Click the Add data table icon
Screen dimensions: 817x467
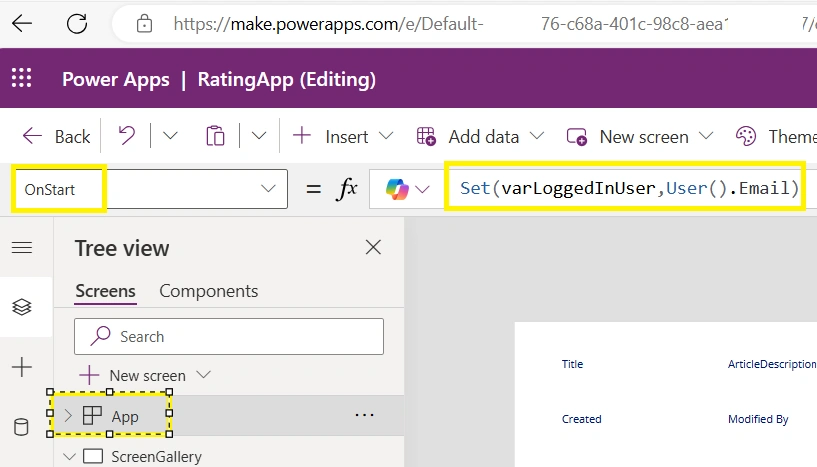click(426, 137)
